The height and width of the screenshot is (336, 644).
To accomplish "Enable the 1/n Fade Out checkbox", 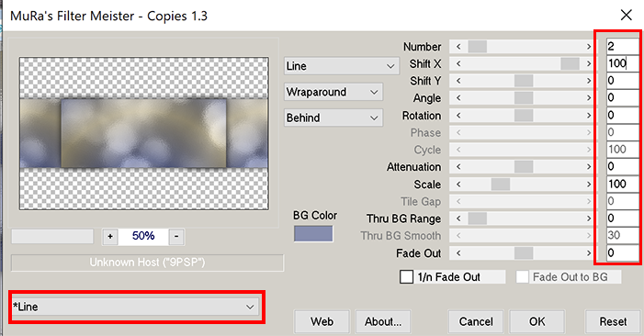I will click(x=407, y=277).
